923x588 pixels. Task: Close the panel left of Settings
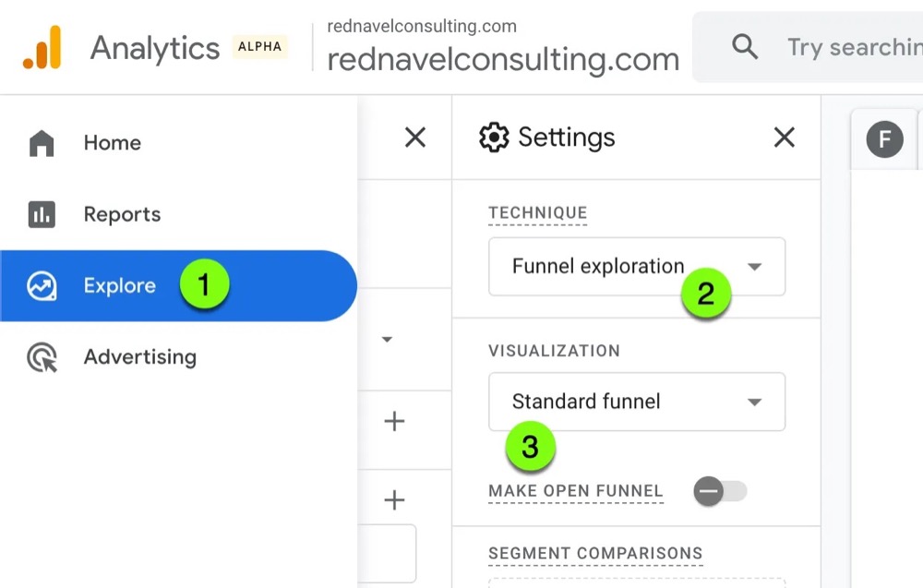click(415, 138)
